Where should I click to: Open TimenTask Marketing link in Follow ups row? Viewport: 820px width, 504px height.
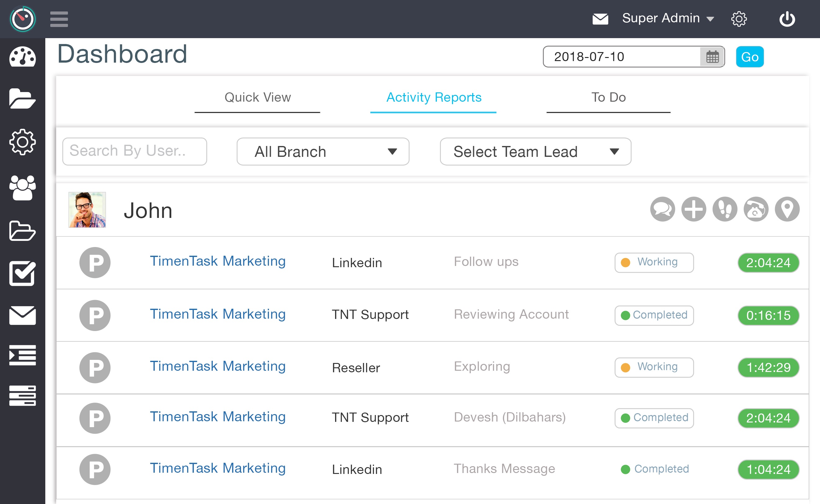click(x=218, y=261)
